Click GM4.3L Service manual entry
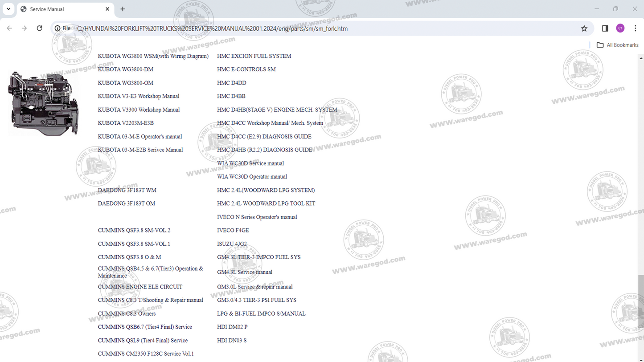This screenshot has height=362, width=644. point(245,272)
